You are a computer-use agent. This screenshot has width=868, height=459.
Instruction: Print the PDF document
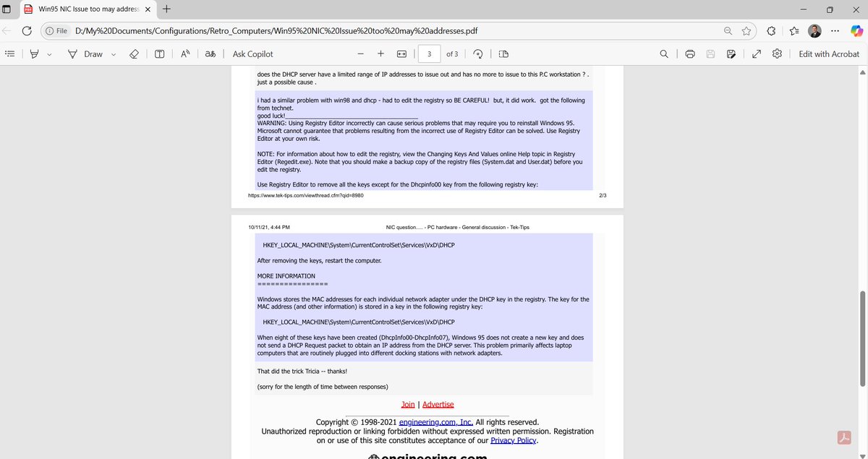click(x=690, y=53)
